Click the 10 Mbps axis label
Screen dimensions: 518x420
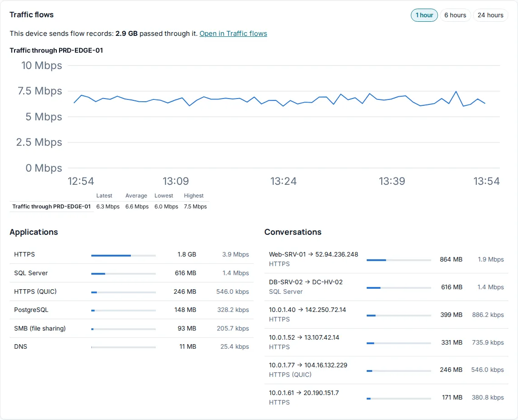click(x=42, y=65)
